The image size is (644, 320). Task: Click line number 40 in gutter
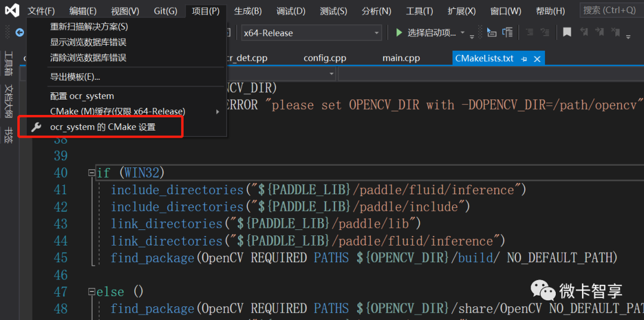tap(60, 173)
